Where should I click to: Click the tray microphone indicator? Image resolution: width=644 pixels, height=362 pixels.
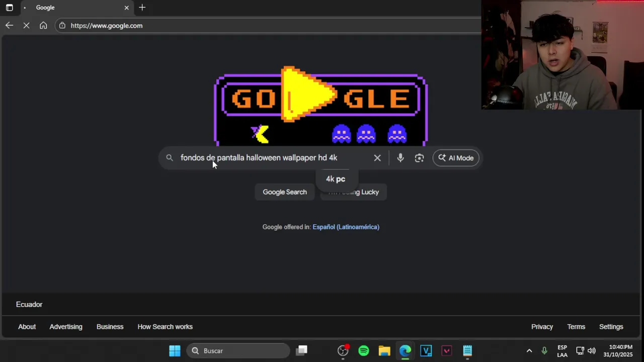click(x=544, y=351)
